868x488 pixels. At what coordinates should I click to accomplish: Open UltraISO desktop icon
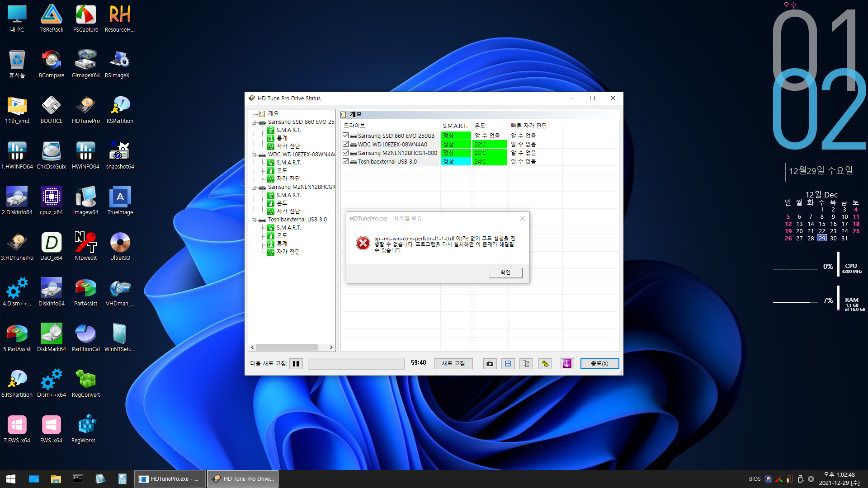click(x=120, y=247)
